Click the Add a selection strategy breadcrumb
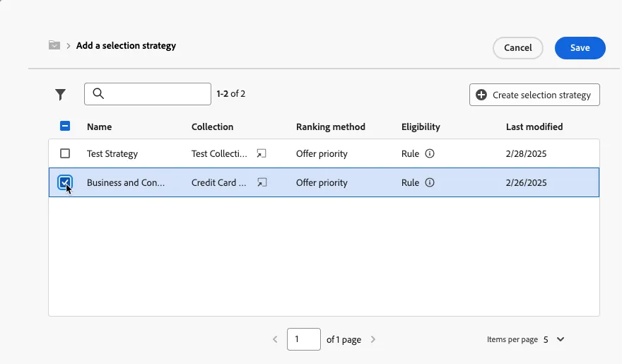622x364 pixels. [126, 46]
